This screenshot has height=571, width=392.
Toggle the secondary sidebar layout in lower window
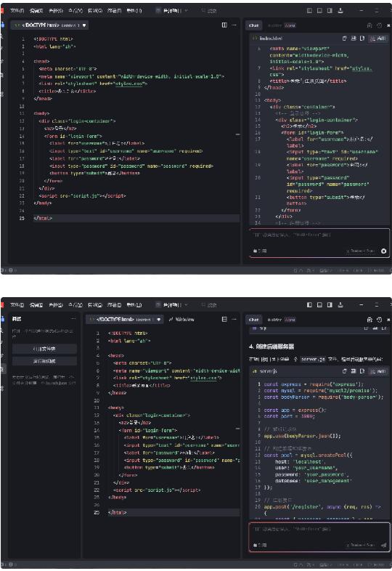(330, 305)
